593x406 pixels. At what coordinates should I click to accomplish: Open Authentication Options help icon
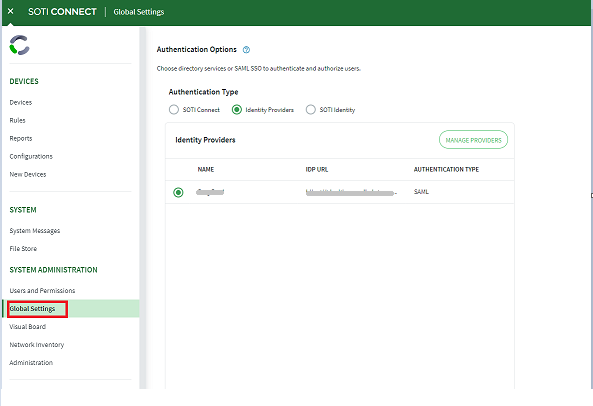click(246, 50)
